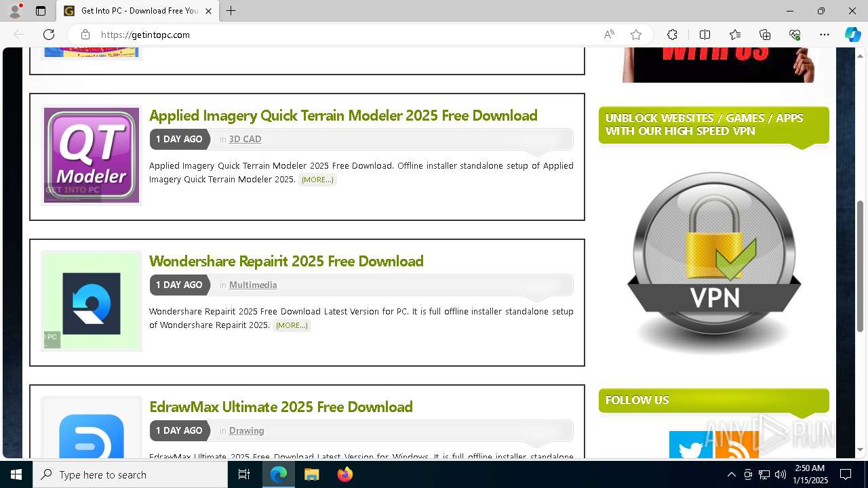
Task: View site information lock icon
Action: pos(85,35)
